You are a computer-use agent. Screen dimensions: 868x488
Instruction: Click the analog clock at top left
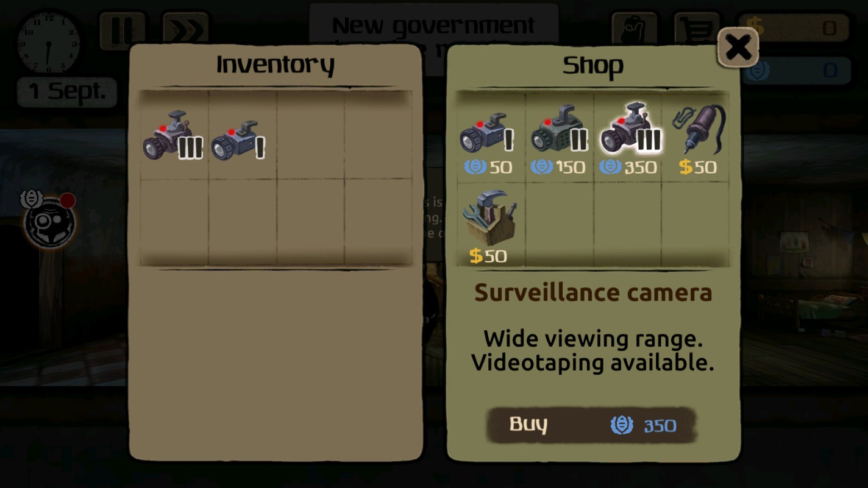coord(48,41)
